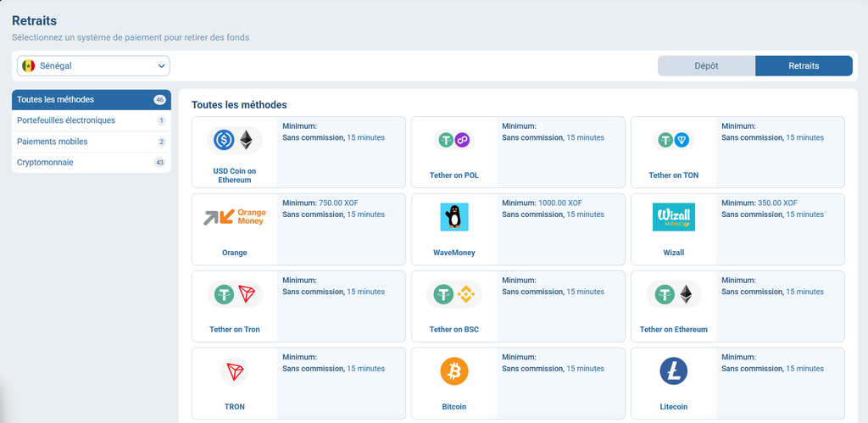The height and width of the screenshot is (423, 868).
Task: Click the 1 count badge on Portefeuilles électroniques
Action: pyautogui.click(x=162, y=120)
